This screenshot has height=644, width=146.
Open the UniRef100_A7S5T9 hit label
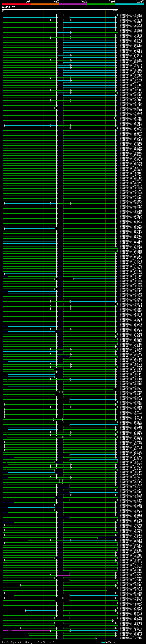pos(131,32)
